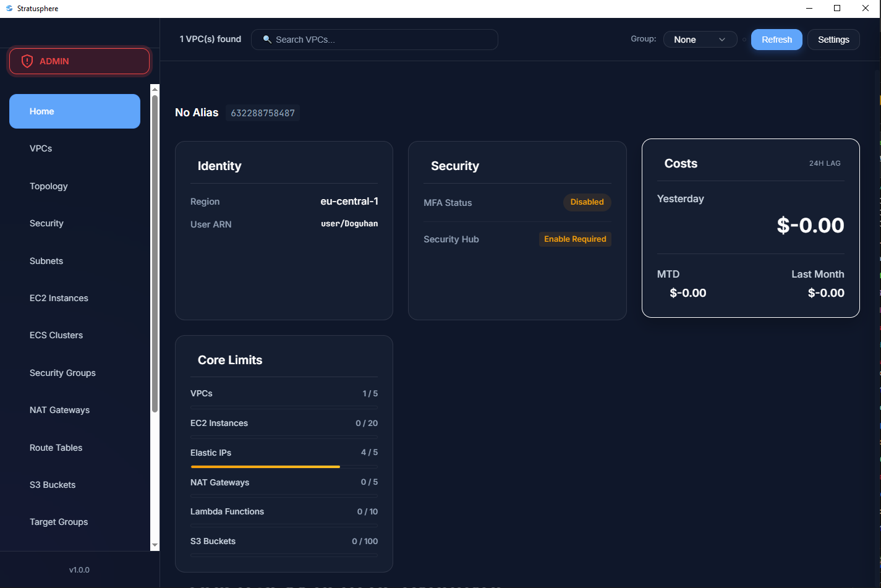
Task: Click the Stratusphere logo icon
Action: [9, 8]
